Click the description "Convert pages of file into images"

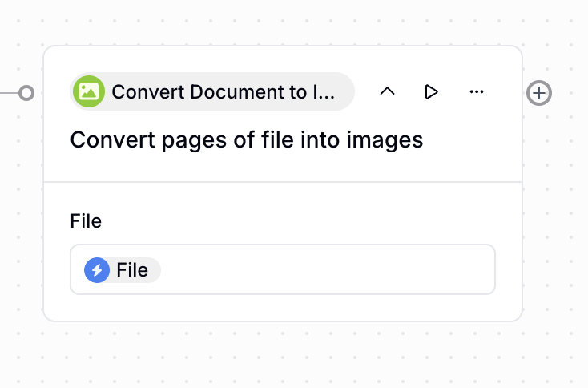click(246, 140)
